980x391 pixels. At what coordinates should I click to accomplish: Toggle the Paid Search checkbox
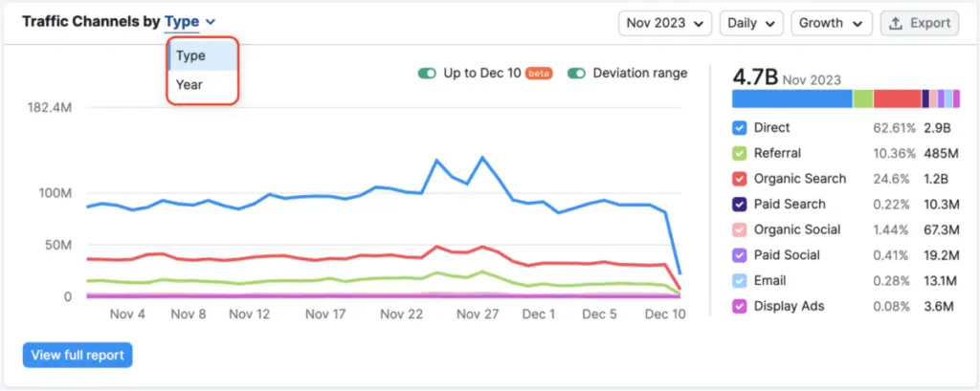point(739,205)
